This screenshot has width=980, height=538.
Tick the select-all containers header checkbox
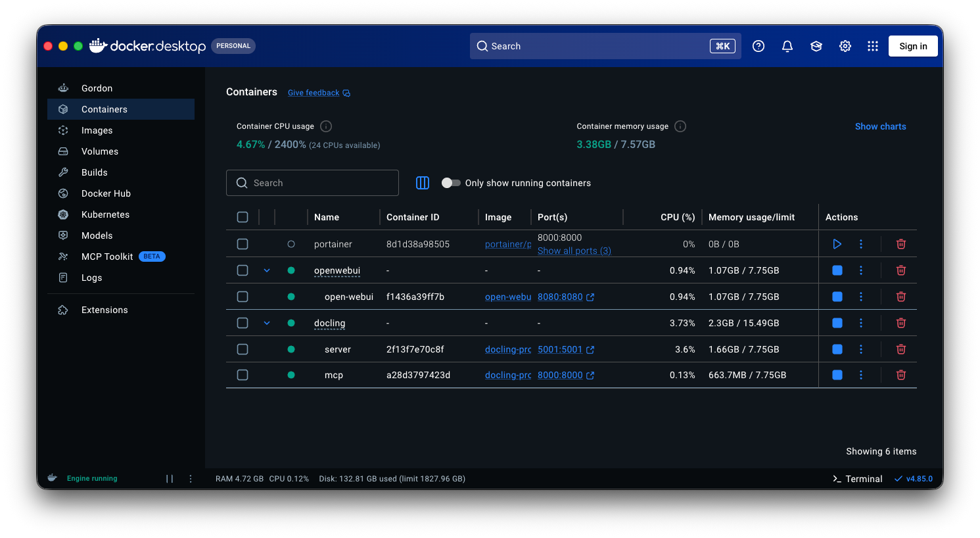243,217
